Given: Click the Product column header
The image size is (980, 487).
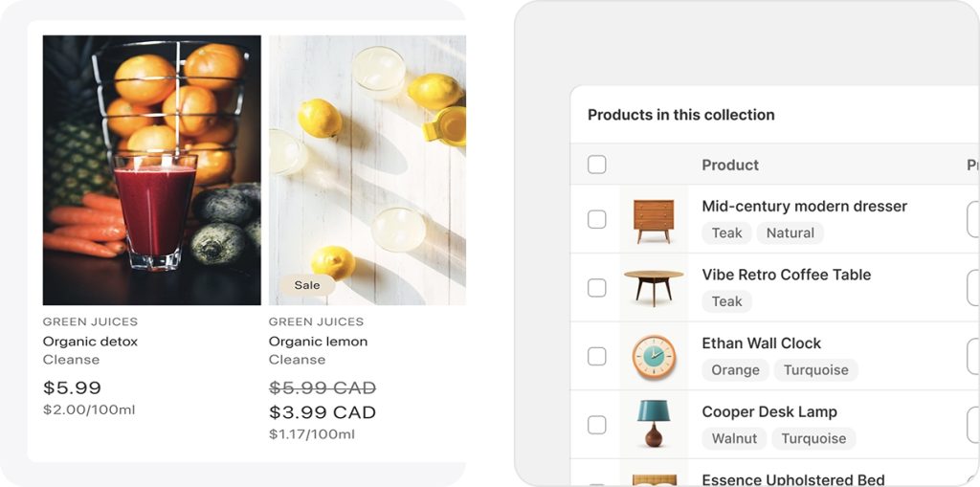Looking at the screenshot, I should coord(730,165).
